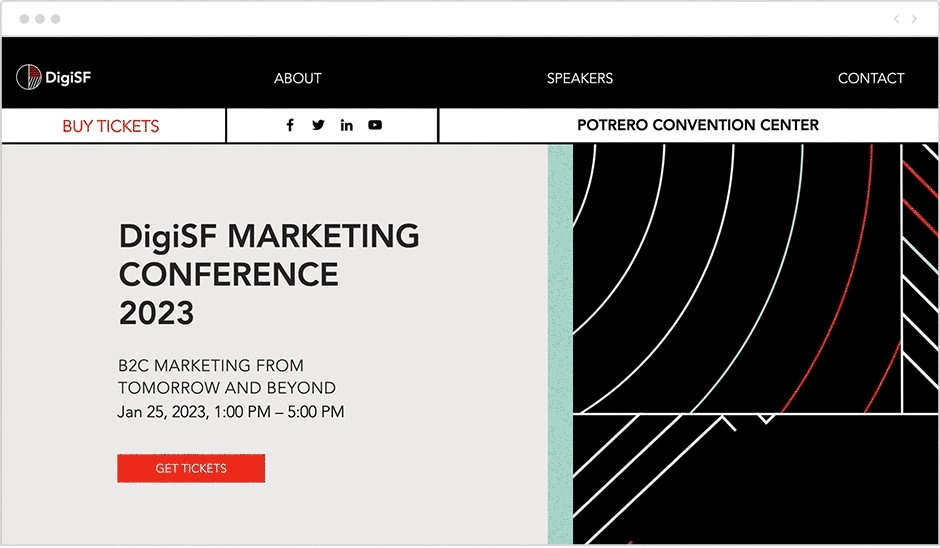Image resolution: width=940 pixels, height=548 pixels.
Task: Click the BUY TICKETS link
Action: 111,126
